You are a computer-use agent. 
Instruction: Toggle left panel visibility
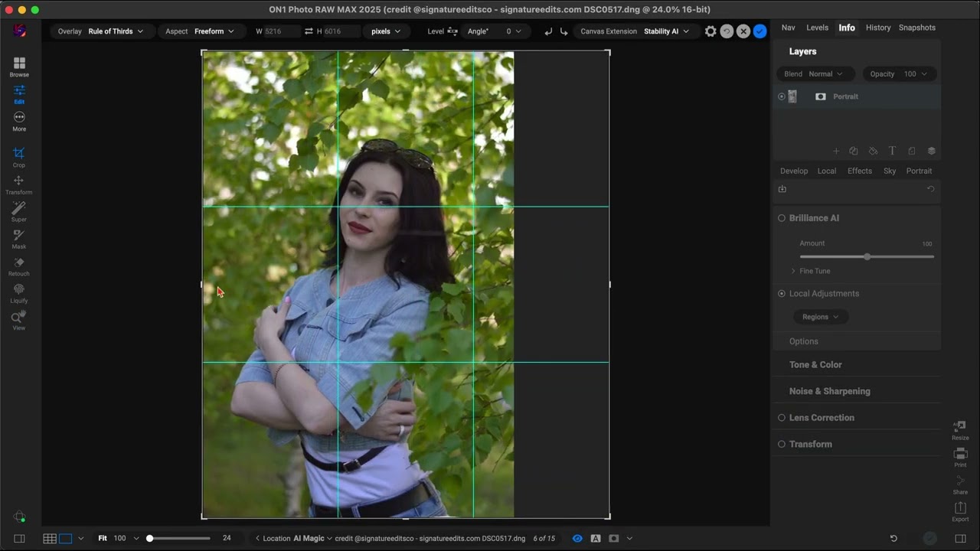(20, 539)
